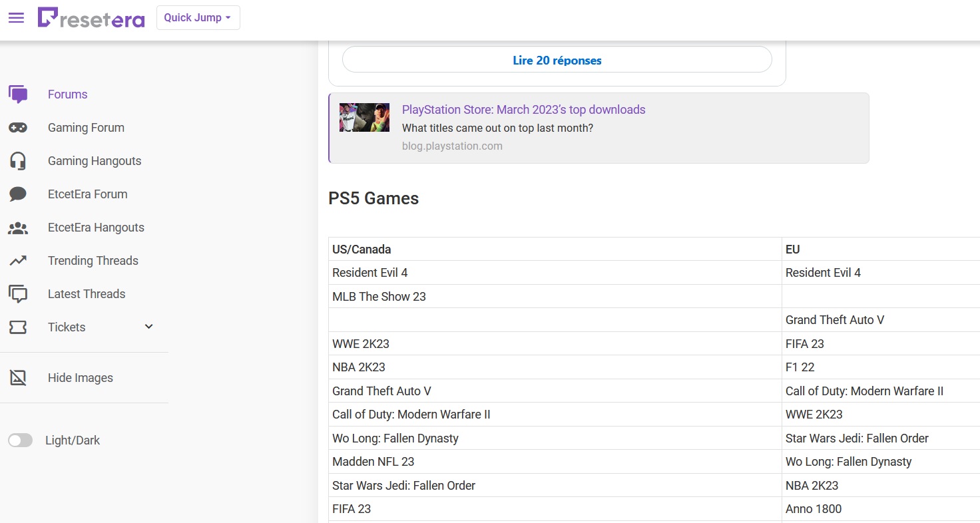Screen dimensions: 980x523
Task: Open the hamburger menu icon
Action: point(16,18)
